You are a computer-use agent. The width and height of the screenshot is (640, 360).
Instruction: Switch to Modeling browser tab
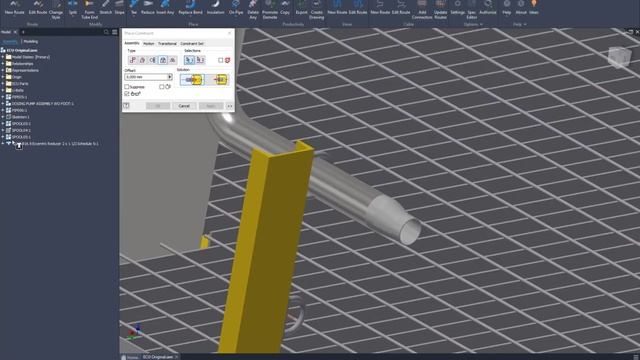click(x=31, y=42)
